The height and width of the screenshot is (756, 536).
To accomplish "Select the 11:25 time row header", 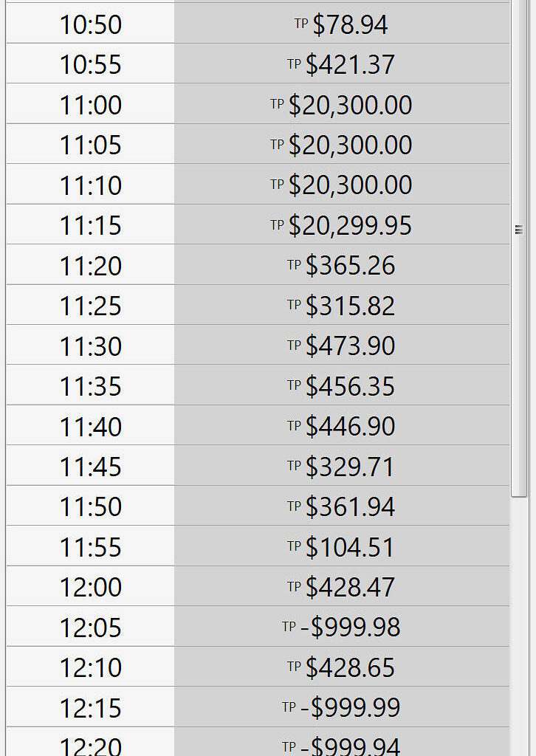I will click(x=90, y=306).
